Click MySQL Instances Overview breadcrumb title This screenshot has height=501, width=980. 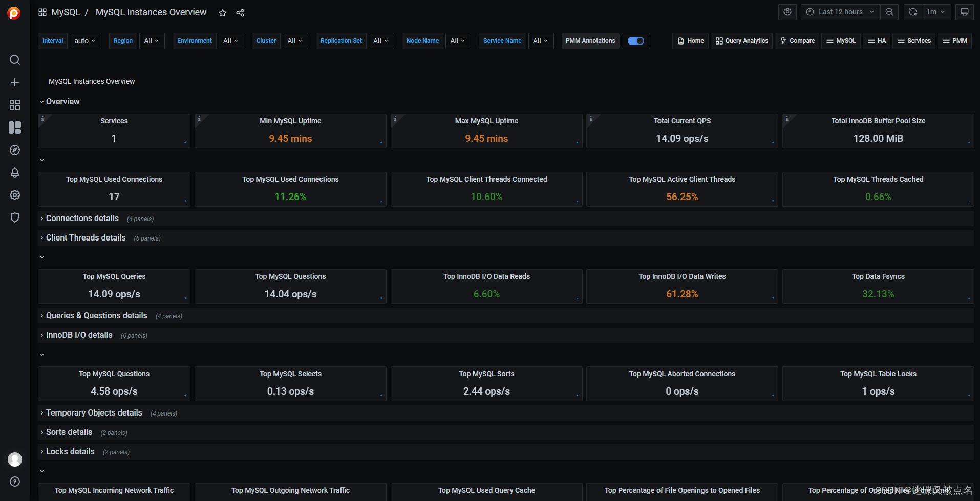pos(151,12)
